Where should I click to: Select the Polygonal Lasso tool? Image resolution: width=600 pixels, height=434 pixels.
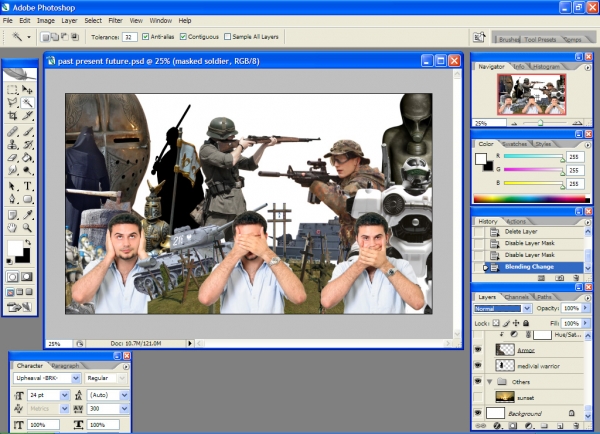pos(13,103)
